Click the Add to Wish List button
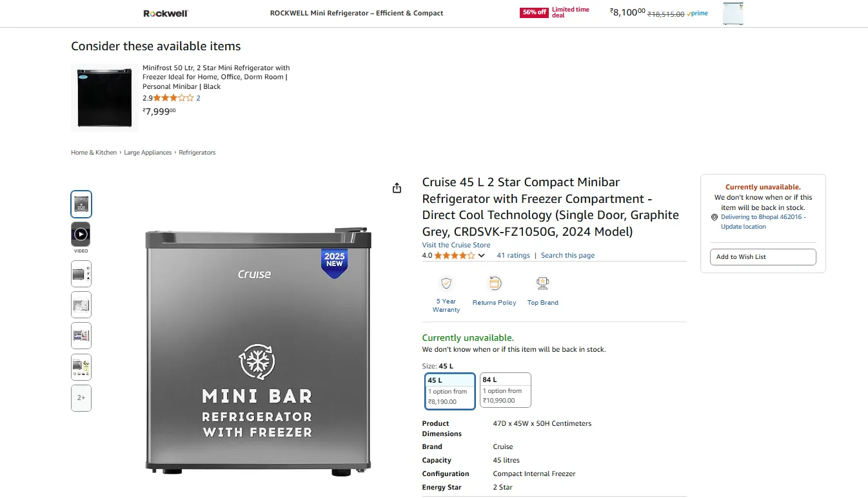The height and width of the screenshot is (498, 868). (763, 257)
